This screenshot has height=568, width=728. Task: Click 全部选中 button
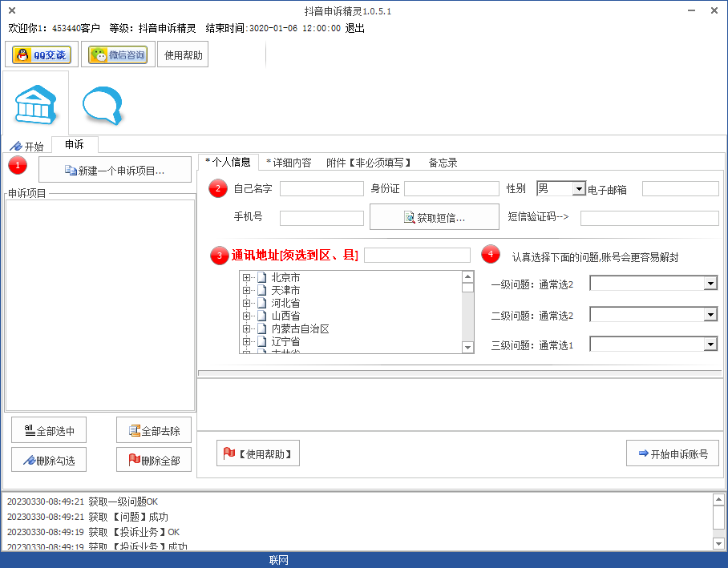49,430
